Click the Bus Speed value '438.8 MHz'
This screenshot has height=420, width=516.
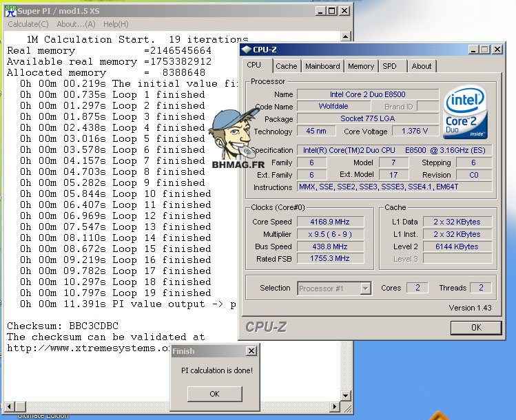coord(331,246)
